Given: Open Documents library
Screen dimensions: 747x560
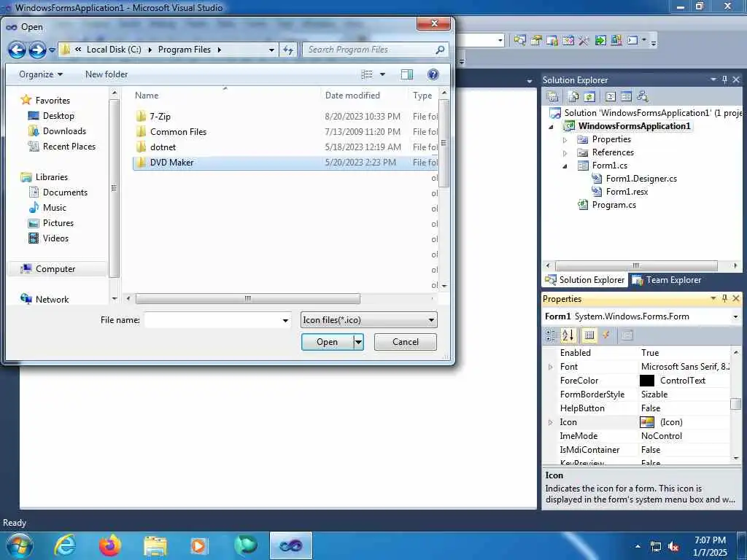Looking at the screenshot, I should (x=65, y=192).
